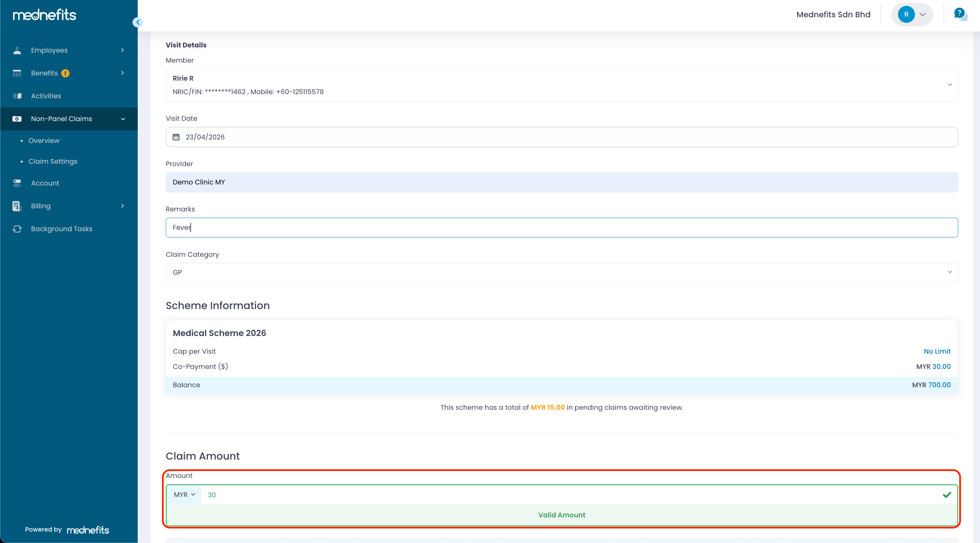The width and height of the screenshot is (980, 543).
Task: Expand the Employees submenu chevron
Action: [x=122, y=50]
